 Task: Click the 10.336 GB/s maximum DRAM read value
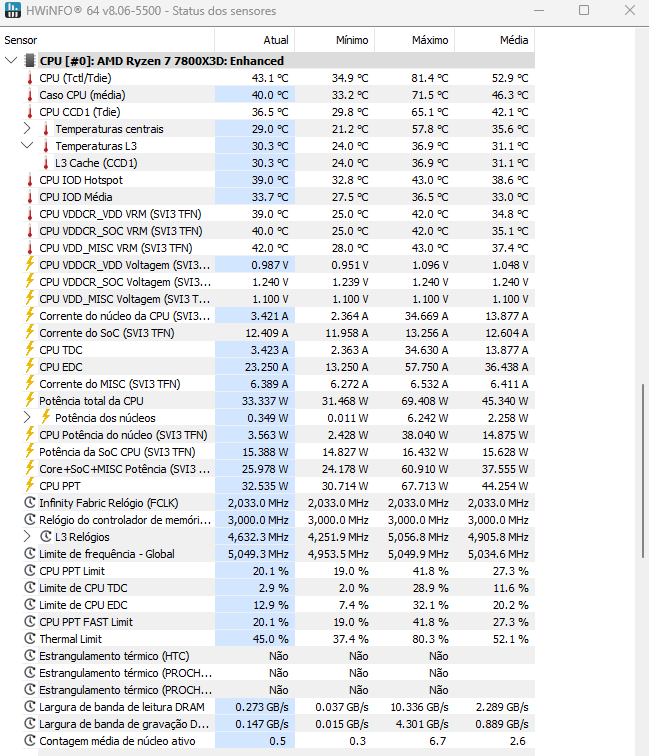(x=419, y=707)
